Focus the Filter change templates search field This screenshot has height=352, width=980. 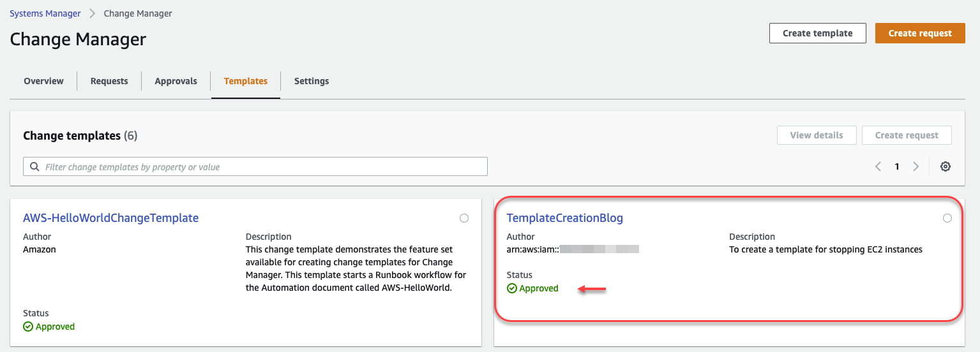tap(255, 167)
